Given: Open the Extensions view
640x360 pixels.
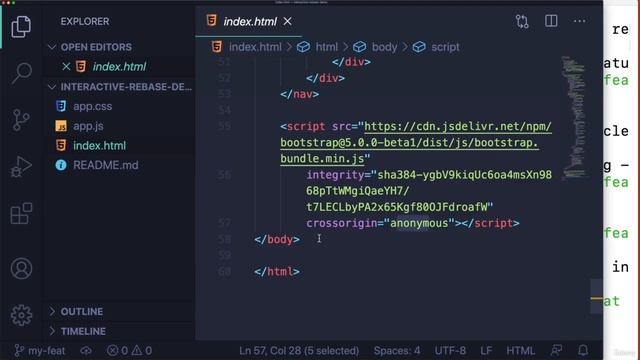Looking at the screenshot, I should (21, 213).
